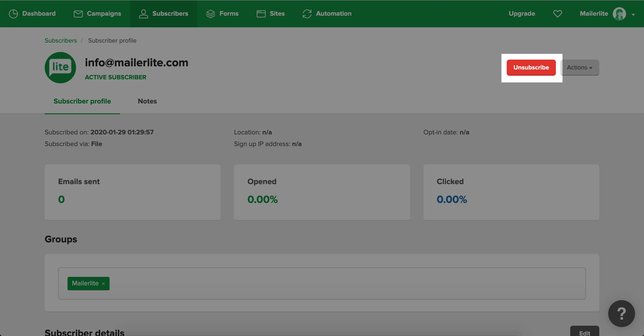Screen dimensions: 644x336
Task: Click the Campaigns envelope icon
Action: 78,14
